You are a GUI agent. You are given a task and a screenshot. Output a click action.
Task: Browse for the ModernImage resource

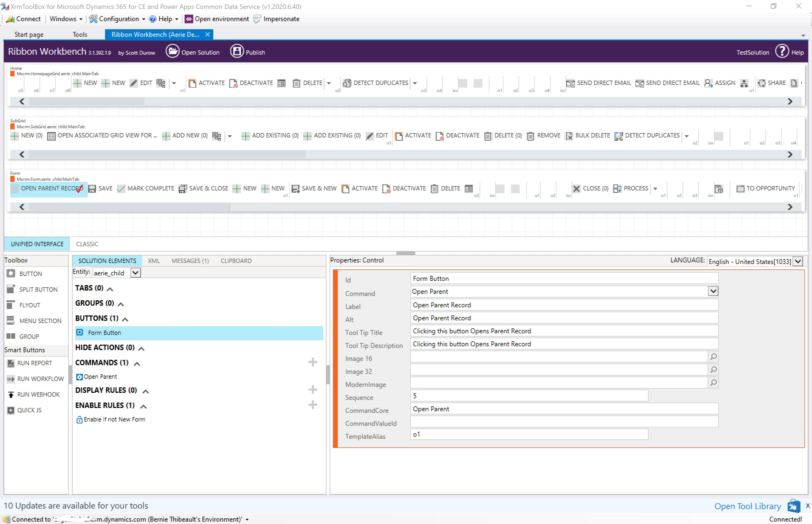[x=713, y=383]
